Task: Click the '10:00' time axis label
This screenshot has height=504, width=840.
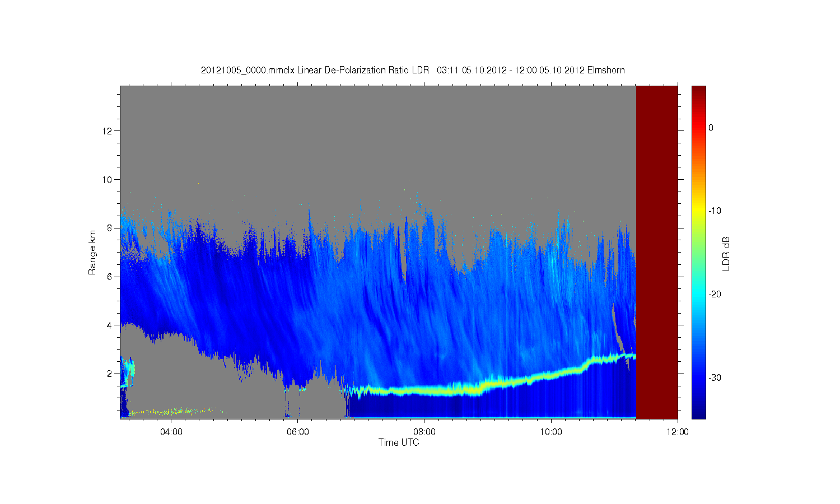Action: (x=551, y=432)
